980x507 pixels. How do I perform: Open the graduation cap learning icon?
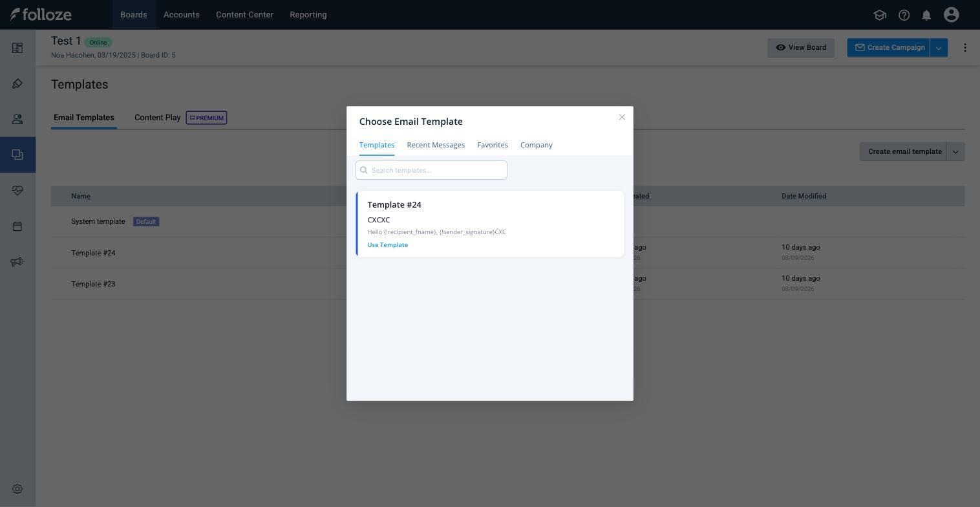click(x=880, y=15)
